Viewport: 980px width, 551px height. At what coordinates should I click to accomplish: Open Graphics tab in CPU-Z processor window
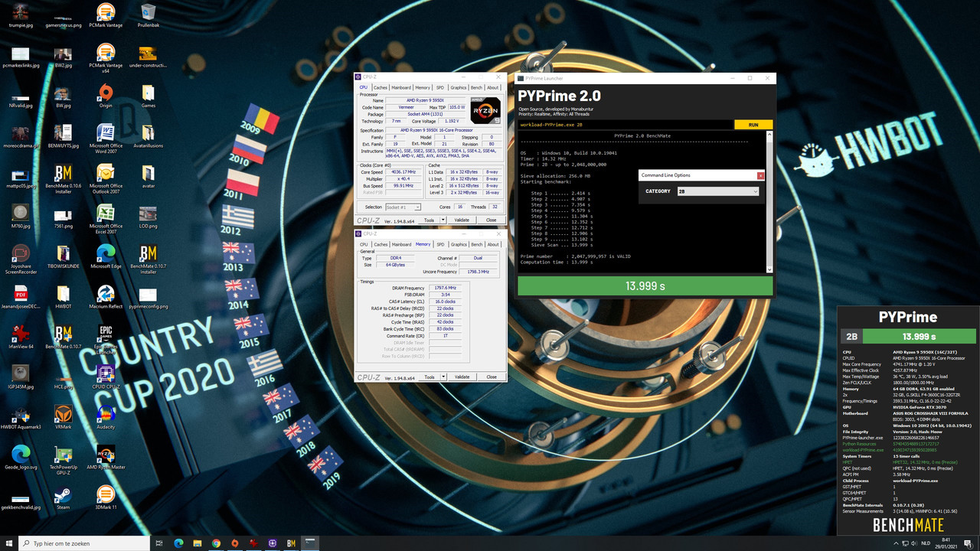(459, 87)
